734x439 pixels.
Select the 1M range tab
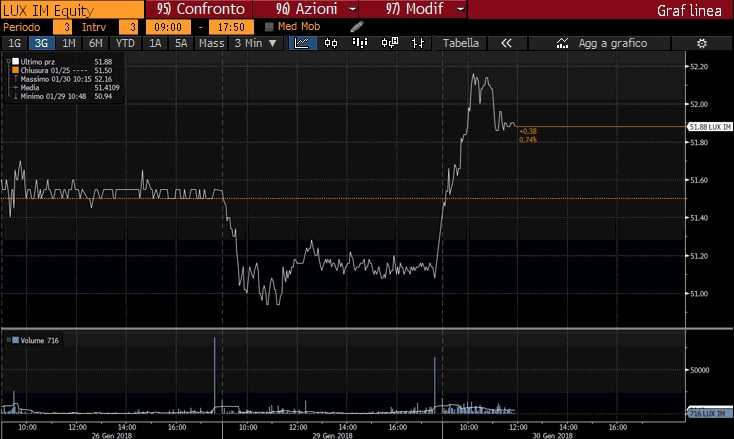(x=68, y=43)
